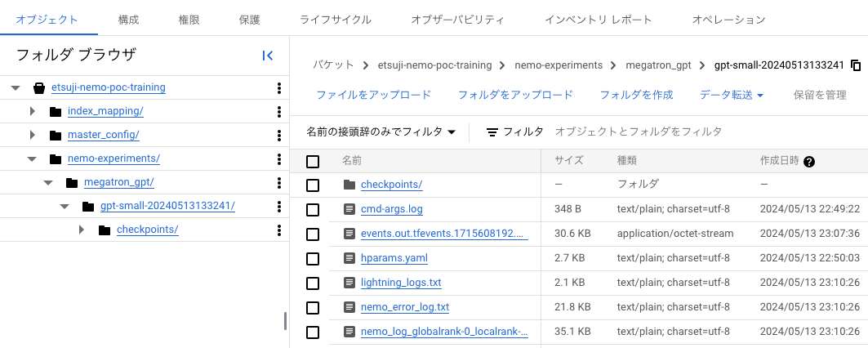Open the hparams.yaml file link
The height and width of the screenshot is (348, 868).
pyautogui.click(x=394, y=258)
